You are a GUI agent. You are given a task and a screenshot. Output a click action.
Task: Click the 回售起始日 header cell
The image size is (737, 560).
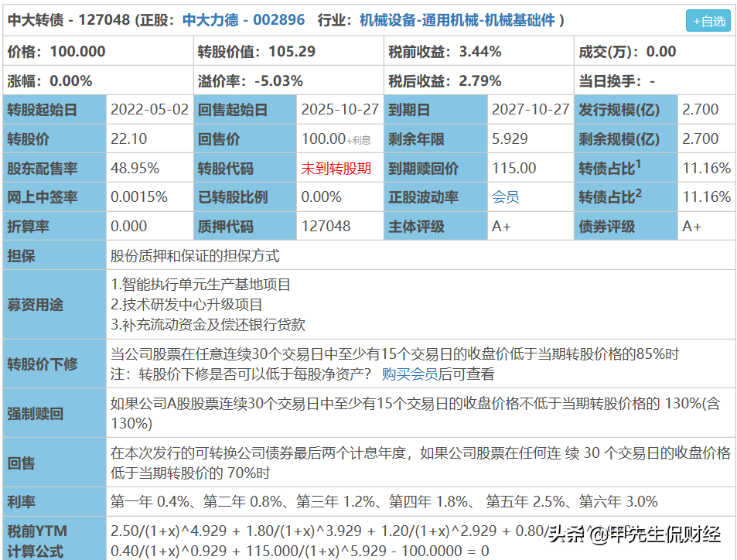tap(245, 110)
